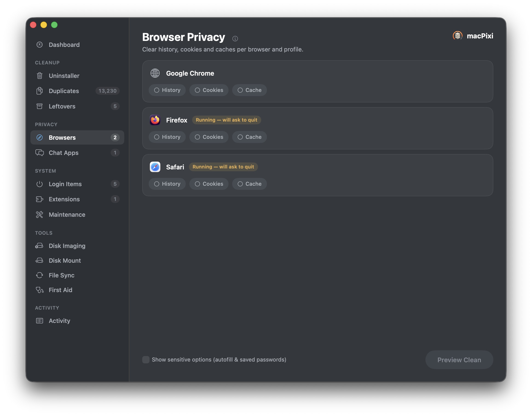
Task: Click the Dashboard gauge icon
Action: coord(40,45)
